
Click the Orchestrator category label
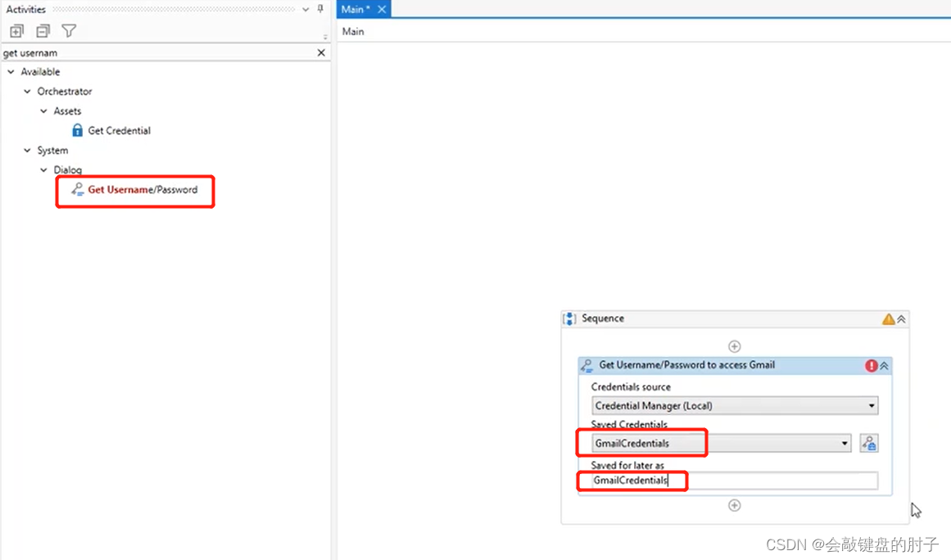click(x=64, y=92)
